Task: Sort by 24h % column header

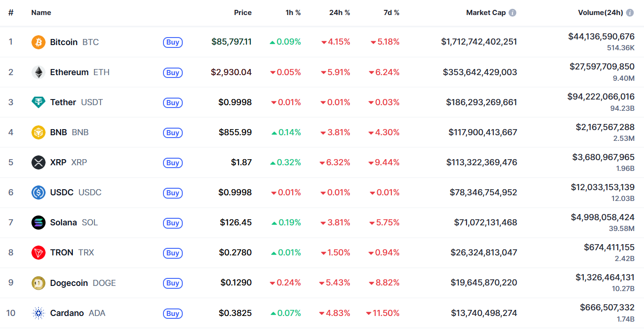Action: click(x=340, y=13)
